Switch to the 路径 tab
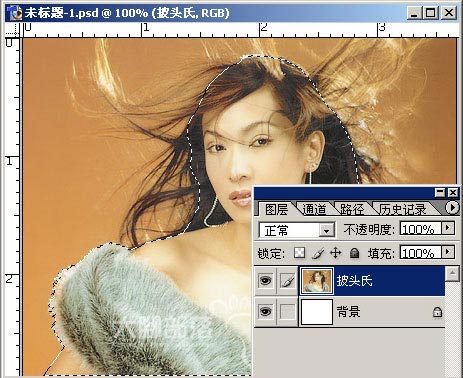This screenshot has height=378, width=463. point(352,209)
